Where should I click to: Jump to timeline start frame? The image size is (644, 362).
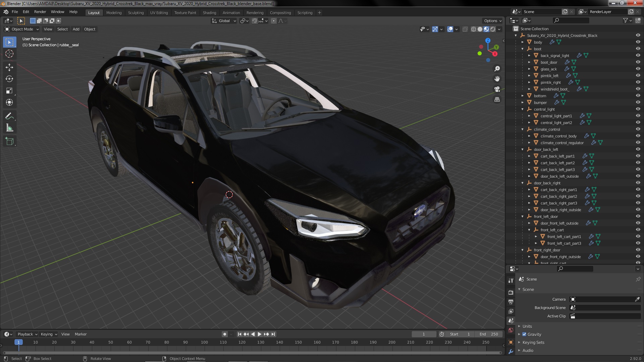[x=239, y=334]
